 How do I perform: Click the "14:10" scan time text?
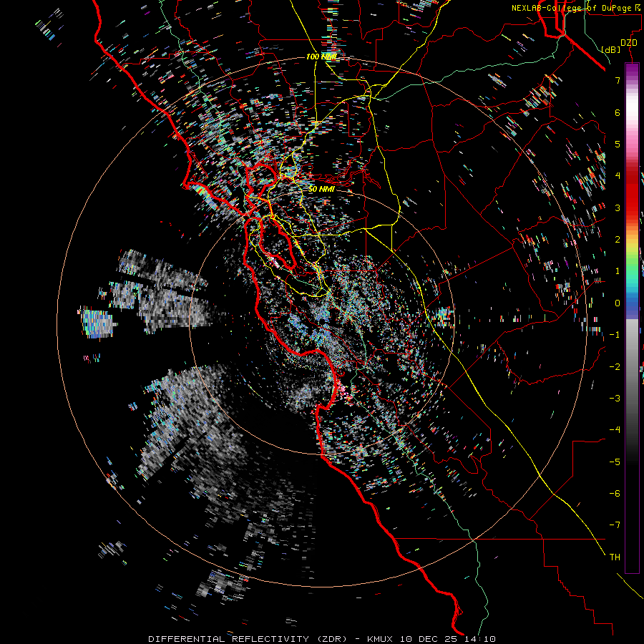click(479, 639)
